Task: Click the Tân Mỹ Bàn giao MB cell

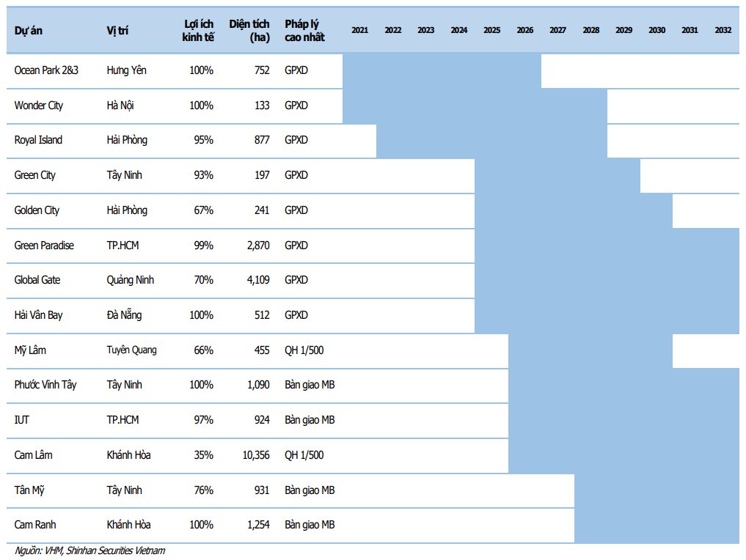Action: point(310,490)
